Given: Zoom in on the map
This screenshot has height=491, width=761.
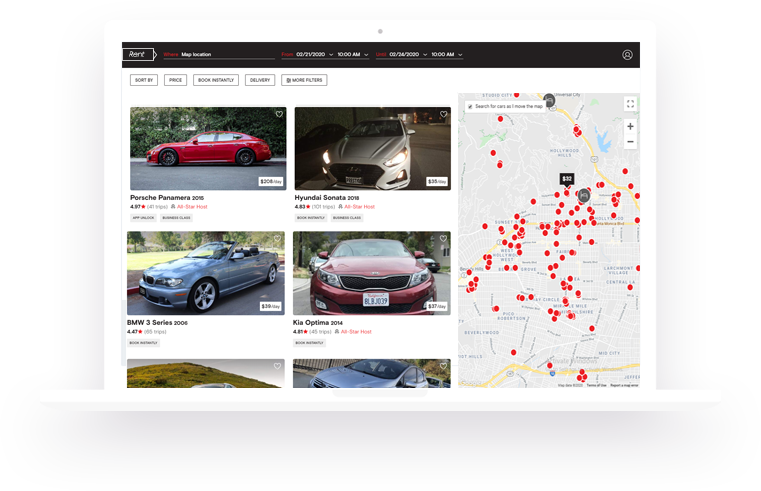Looking at the screenshot, I should coord(630,127).
